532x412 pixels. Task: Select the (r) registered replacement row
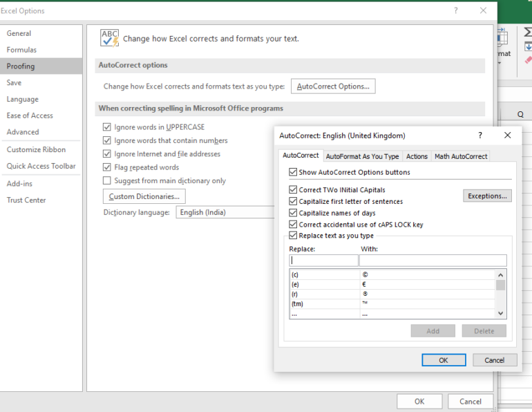[392, 294]
